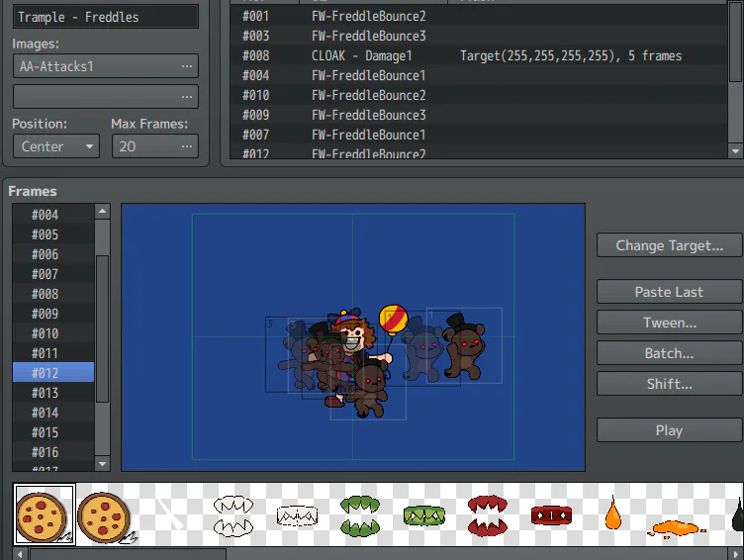Select frame #014 in Frames list
This screenshot has height=560, width=744.
(53, 413)
